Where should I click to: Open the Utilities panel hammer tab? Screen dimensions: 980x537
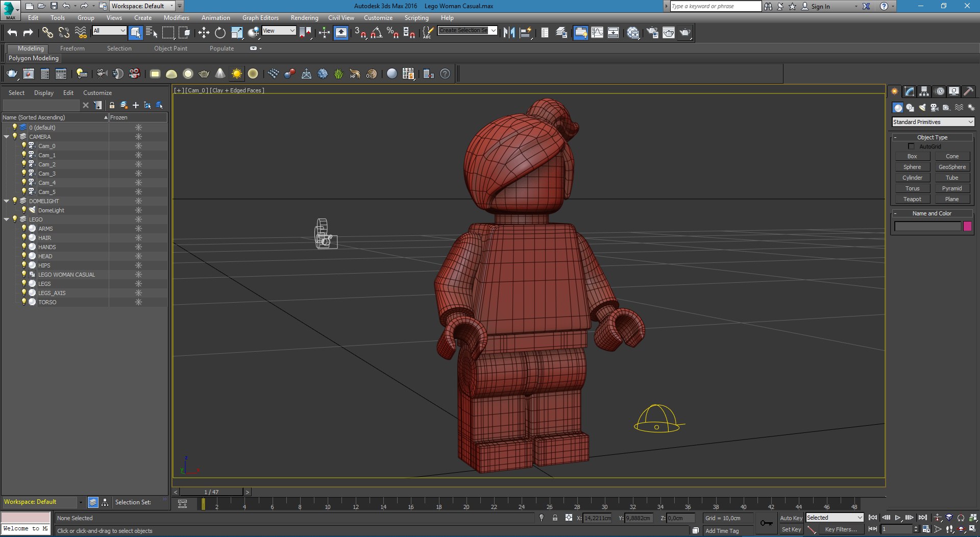968,91
